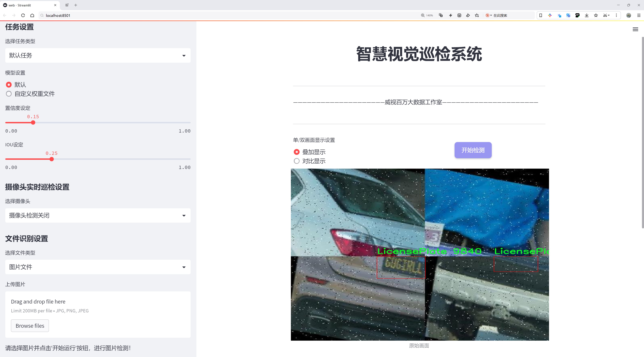The image size is (644, 357).
Task: Click the browser forward arrow
Action: click(14, 15)
